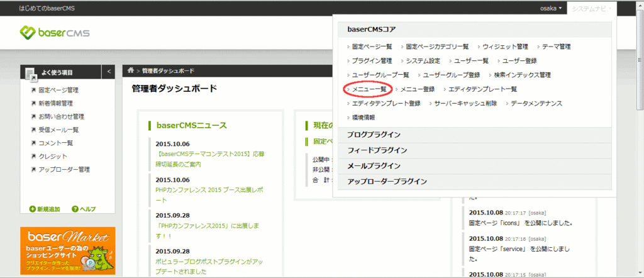Click the baserCMS logo
This screenshot has height=278, width=644.
[55, 33]
